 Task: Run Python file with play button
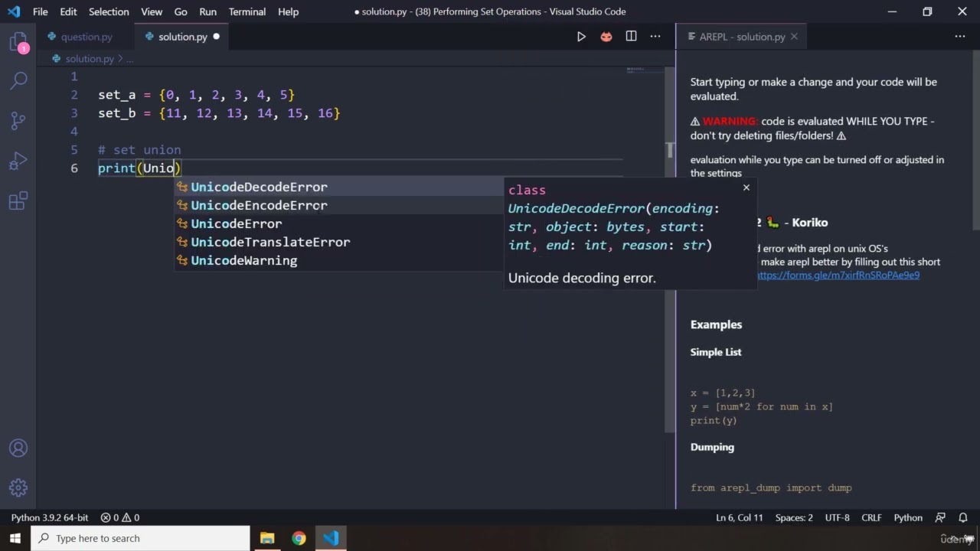coord(581,36)
